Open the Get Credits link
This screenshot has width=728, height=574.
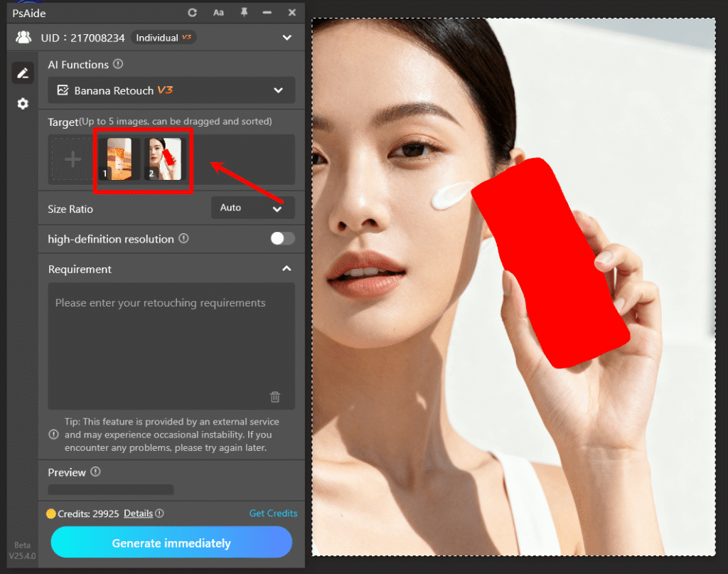273,513
